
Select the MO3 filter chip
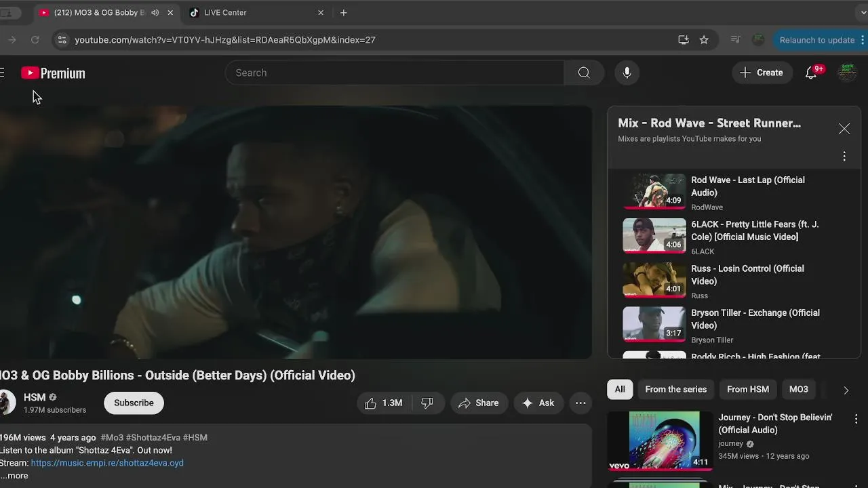coord(799,389)
